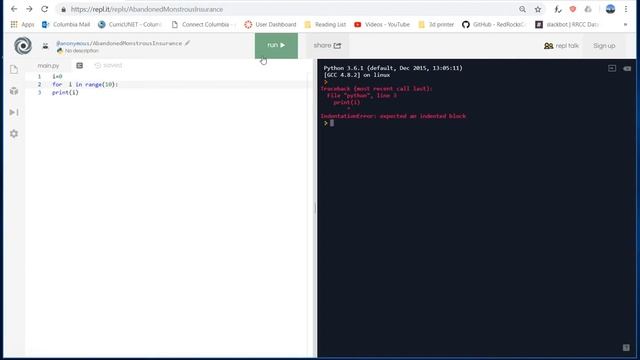Screen dimensions: 640x360
Task: Click the zoom magnifier icon in address bar
Action: (x=522, y=9)
